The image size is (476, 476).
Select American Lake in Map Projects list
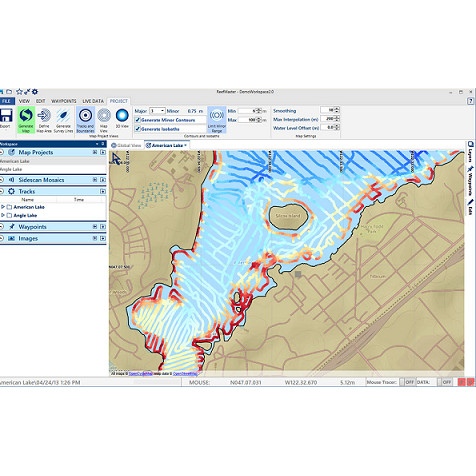(53, 161)
